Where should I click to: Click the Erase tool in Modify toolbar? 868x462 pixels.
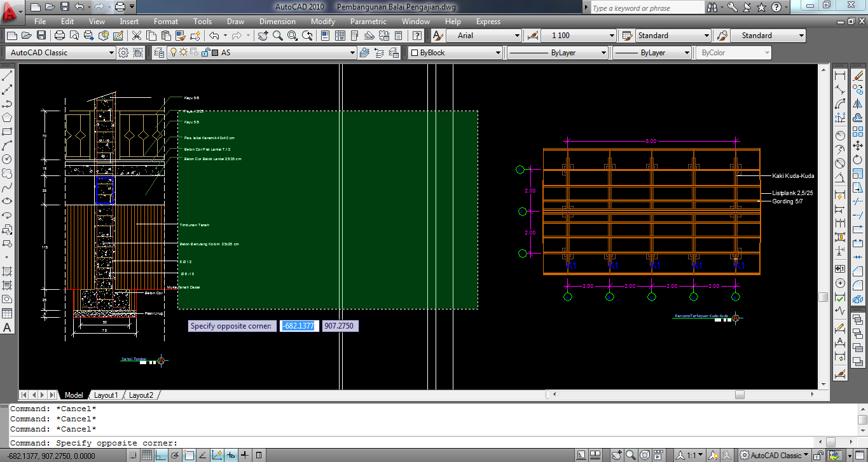(858, 76)
